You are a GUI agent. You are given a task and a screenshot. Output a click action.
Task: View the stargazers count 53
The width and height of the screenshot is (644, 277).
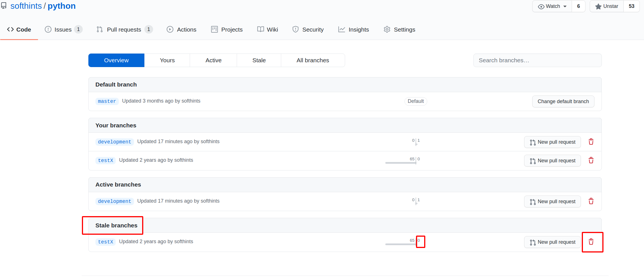(x=631, y=6)
